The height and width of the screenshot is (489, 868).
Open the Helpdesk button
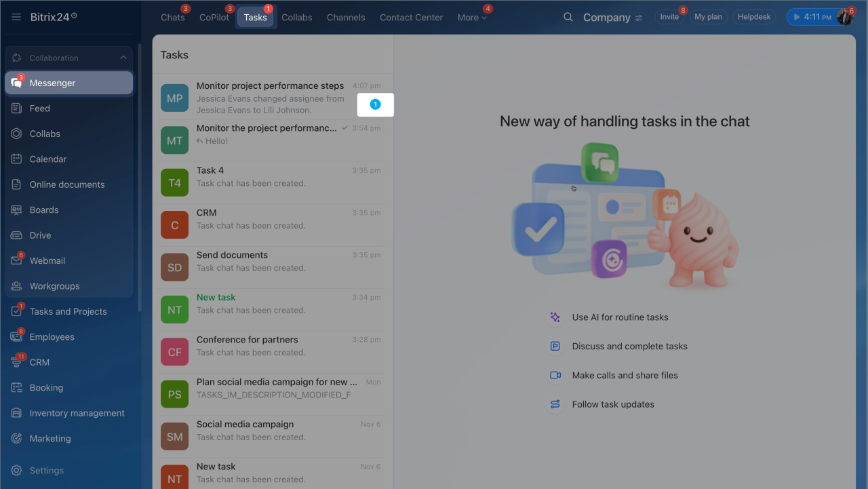(754, 17)
